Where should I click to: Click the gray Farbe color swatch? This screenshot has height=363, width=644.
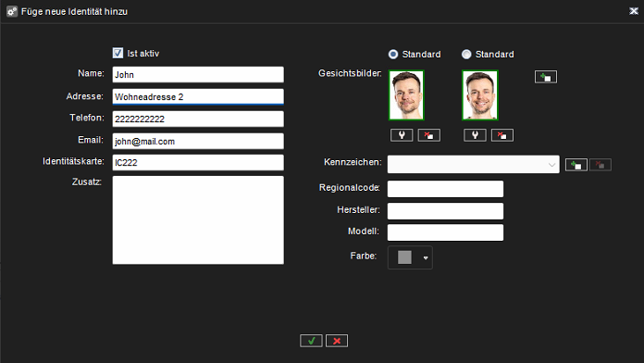[x=404, y=257]
